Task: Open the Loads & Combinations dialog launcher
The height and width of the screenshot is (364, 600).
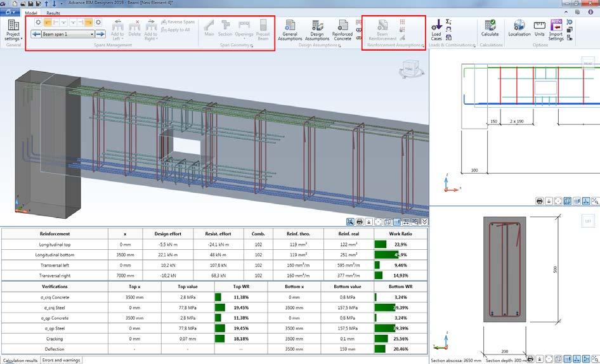Action: click(474, 46)
